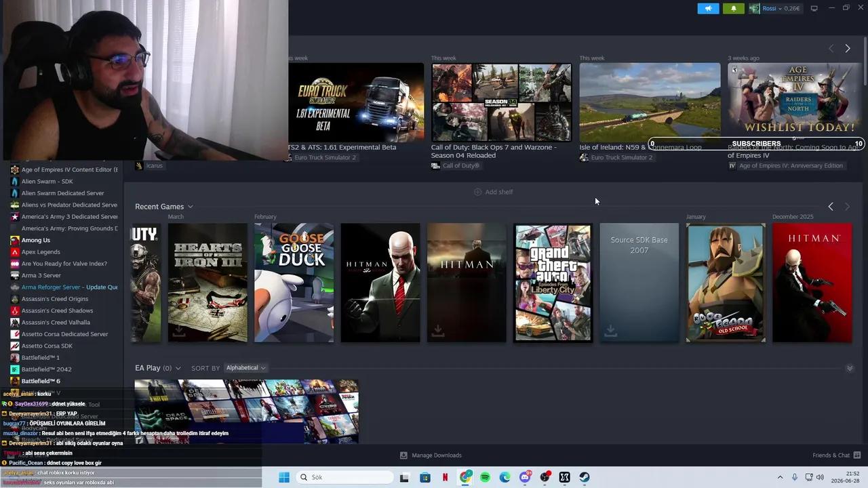Screen dimensions: 868x488
Task: Expand the Rossi account dropdown
Action: point(781,8)
